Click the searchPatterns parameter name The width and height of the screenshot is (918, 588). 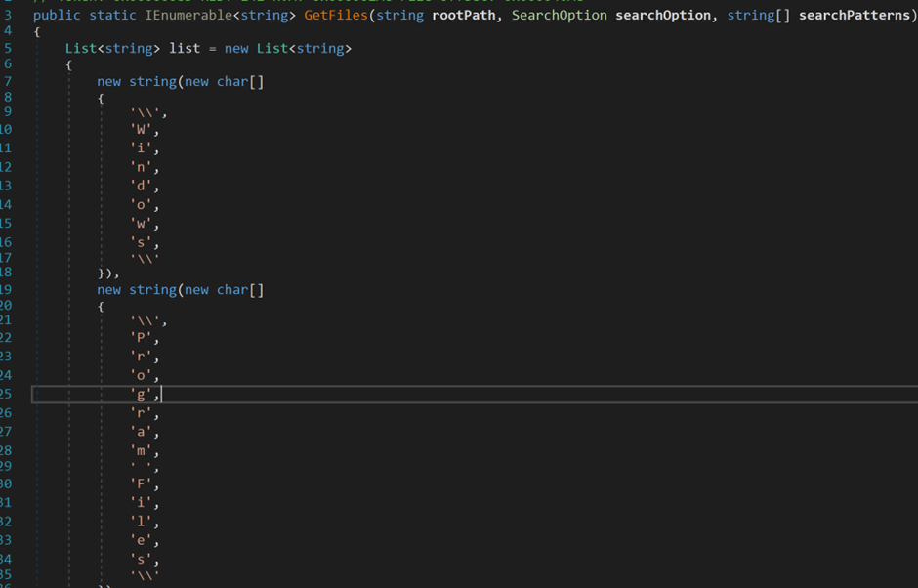click(x=855, y=16)
